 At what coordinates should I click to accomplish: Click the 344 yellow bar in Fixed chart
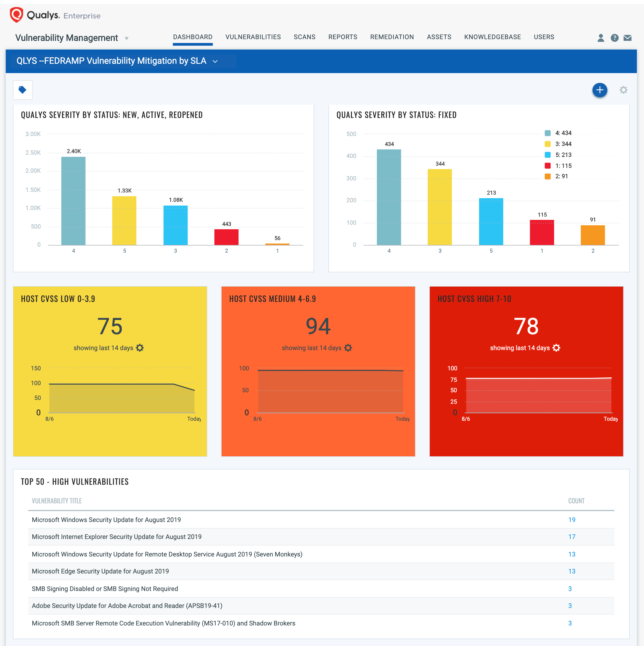pos(440,207)
